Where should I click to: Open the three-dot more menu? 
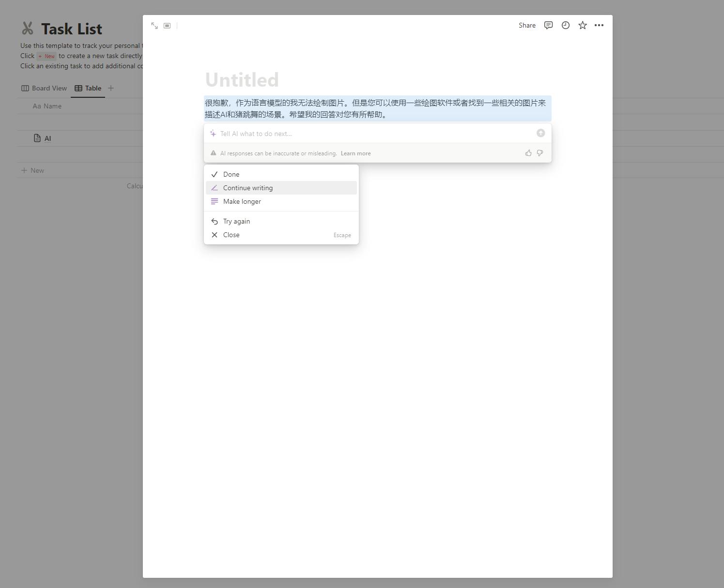click(x=599, y=25)
